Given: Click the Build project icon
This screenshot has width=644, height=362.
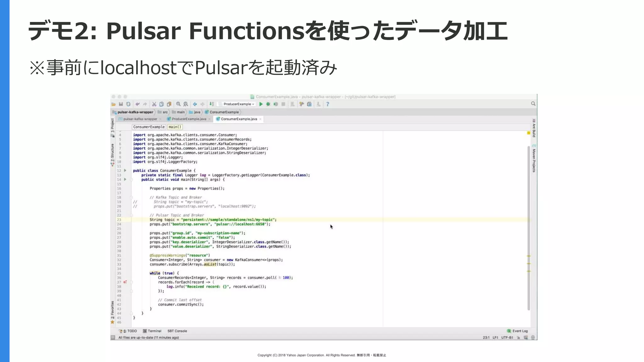Looking at the screenshot, I should click(212, 104).
